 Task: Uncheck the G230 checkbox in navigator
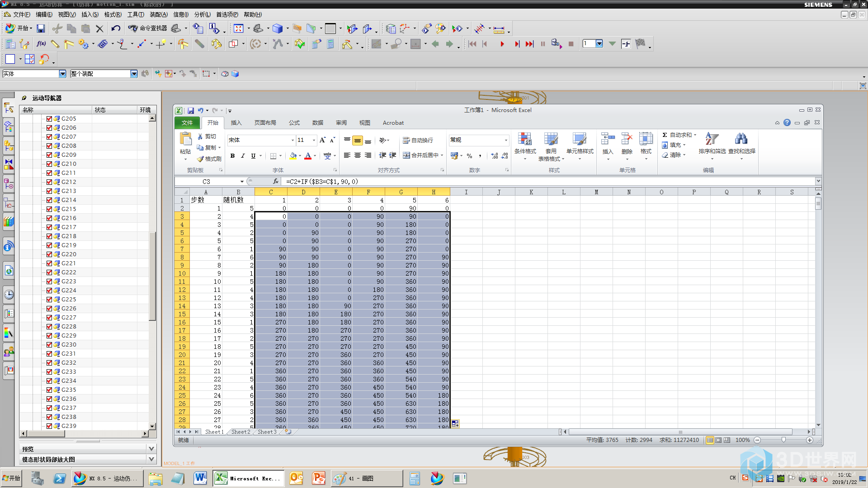pyautogui.click(x=49, y=345)
